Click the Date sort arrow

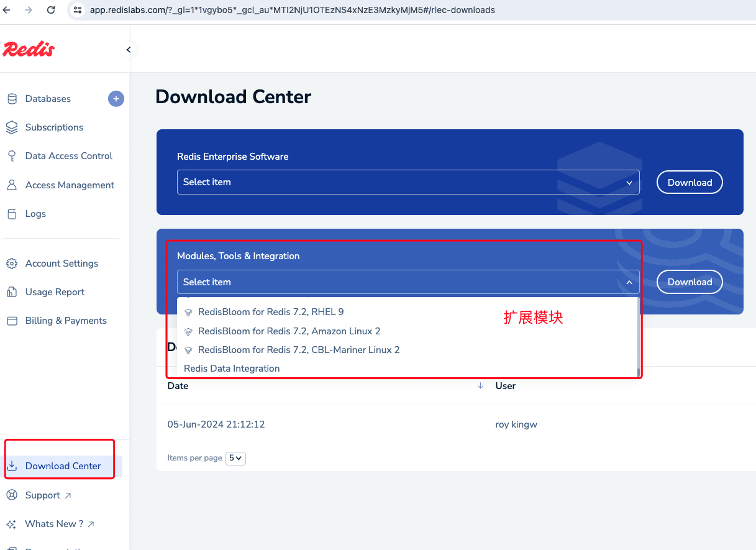click(480, 386)
